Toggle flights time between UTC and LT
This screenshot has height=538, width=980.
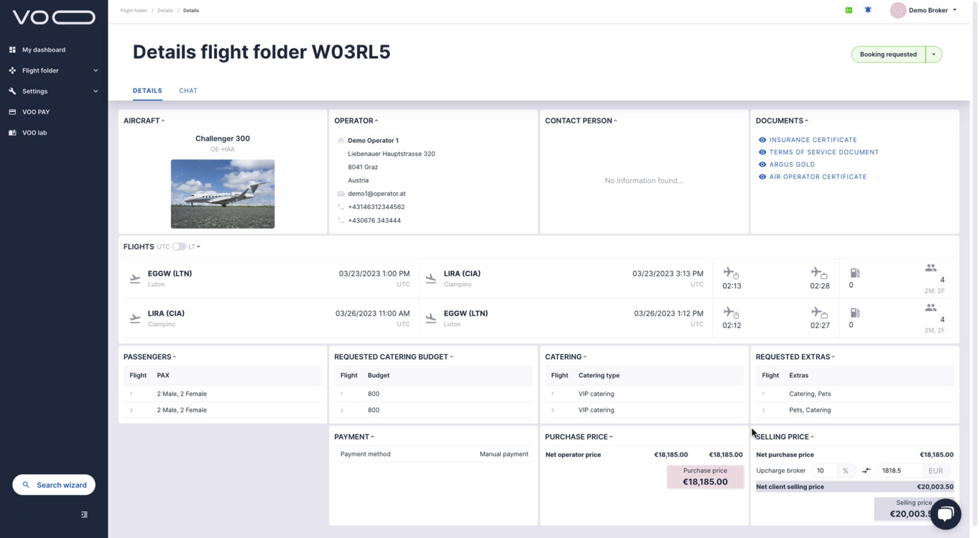tap(179, 247)
